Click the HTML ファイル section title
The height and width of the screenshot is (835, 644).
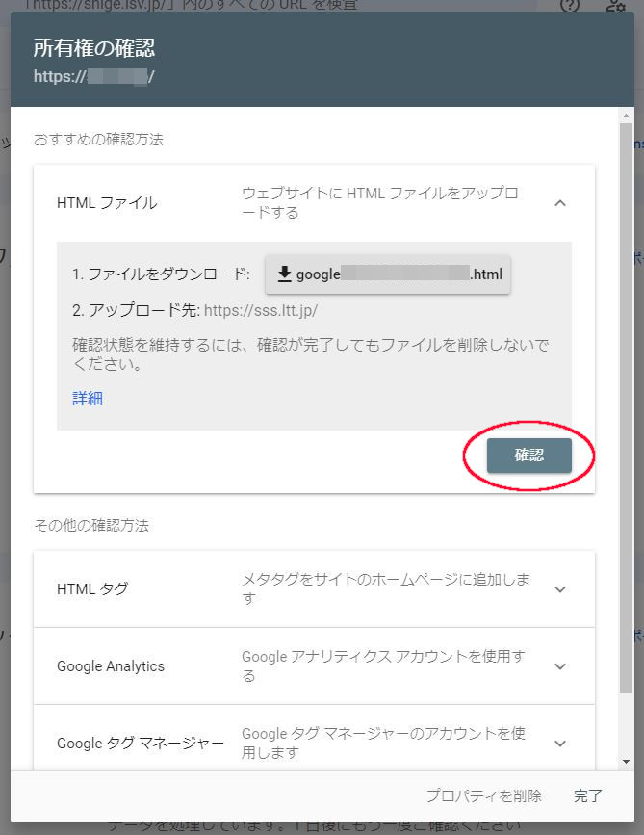107,203
